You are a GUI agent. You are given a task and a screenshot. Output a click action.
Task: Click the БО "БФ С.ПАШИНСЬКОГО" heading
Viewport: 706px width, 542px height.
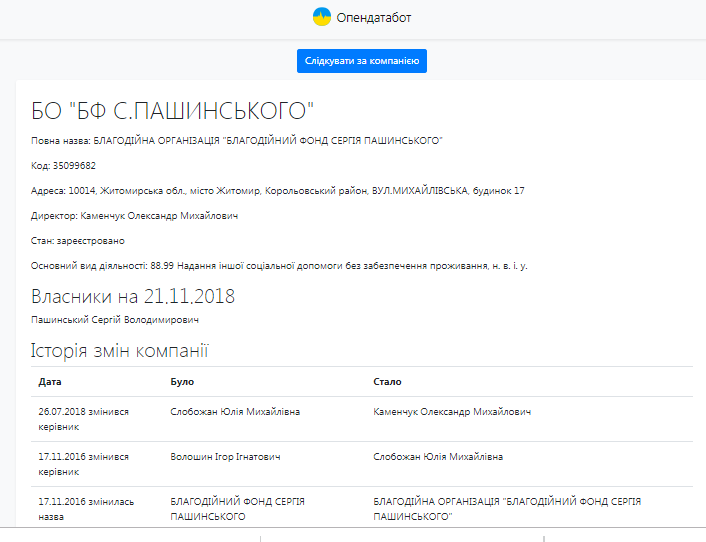(x=173, y=111)
